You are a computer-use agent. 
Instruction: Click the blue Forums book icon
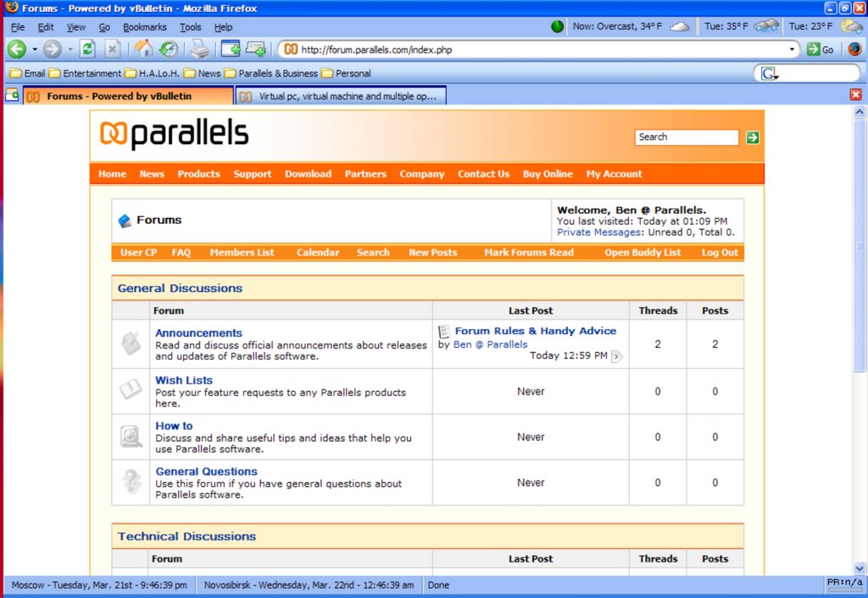click(x=125, y=221)
